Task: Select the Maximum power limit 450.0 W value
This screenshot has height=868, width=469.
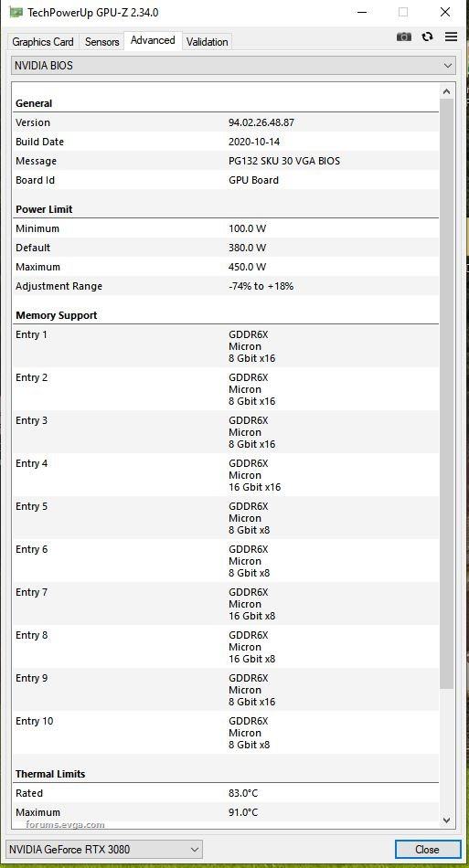Action: (247, 267)
